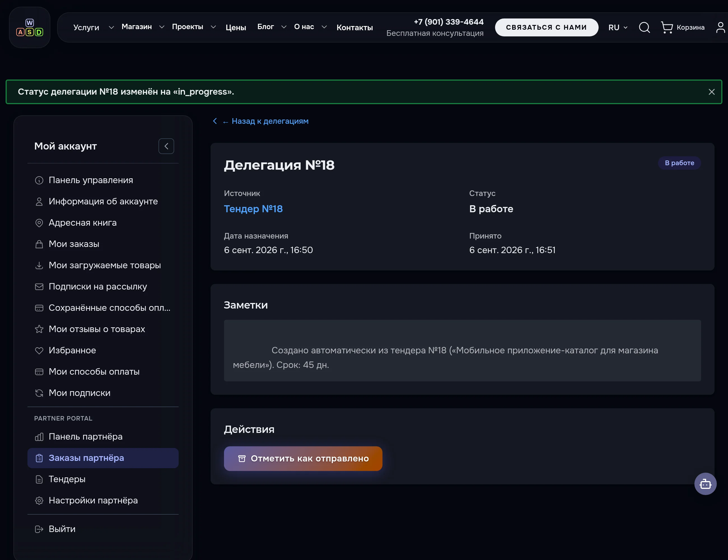This screenshot has height=560, width=728.
Task: Click the download icon for Мои загружаемые товары
Action: tap(39, 265)
